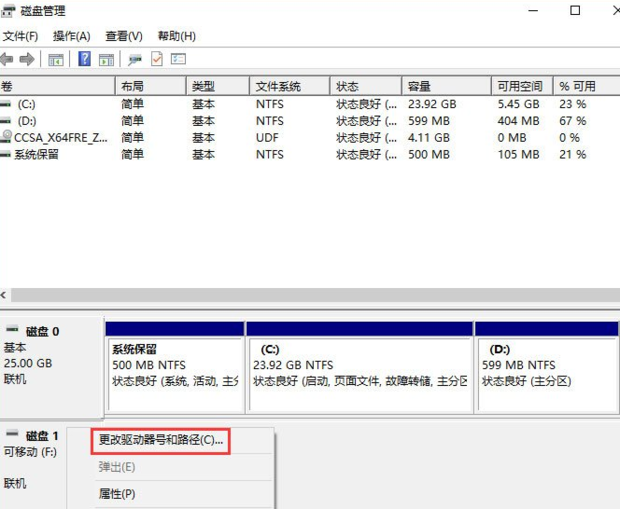
Task: Open the 帮助(H) menu
Action: coord(177,36)
